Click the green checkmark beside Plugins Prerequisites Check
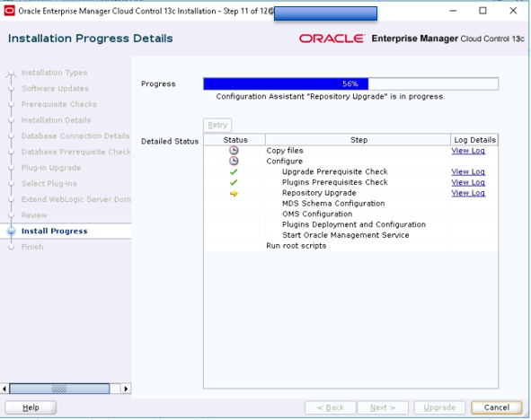 pos(234,182)
